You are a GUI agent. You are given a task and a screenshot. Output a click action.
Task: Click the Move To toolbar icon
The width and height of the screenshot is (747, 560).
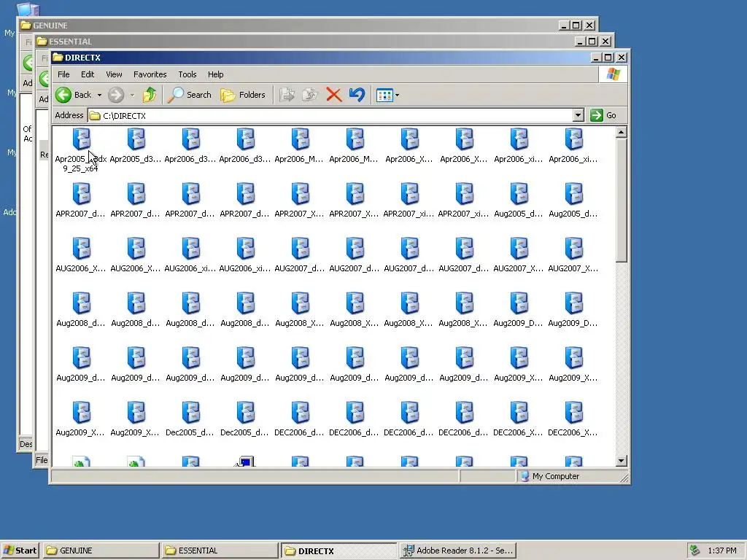(287, 95)
